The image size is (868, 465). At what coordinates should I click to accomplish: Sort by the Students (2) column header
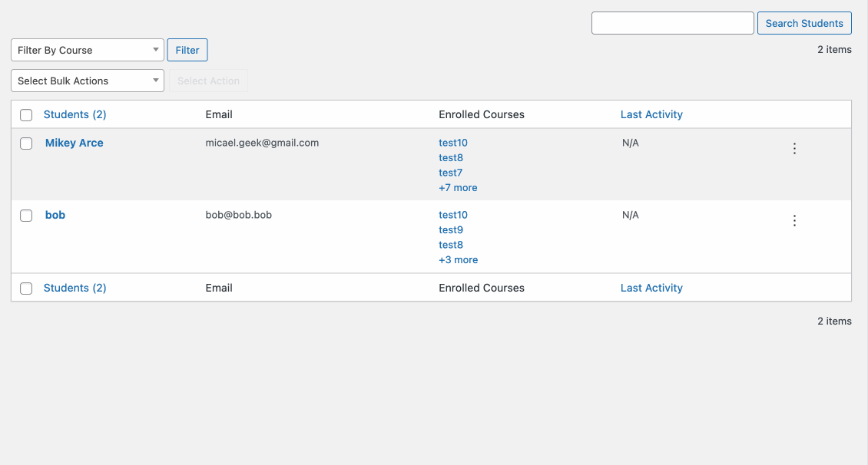point(75,114)
